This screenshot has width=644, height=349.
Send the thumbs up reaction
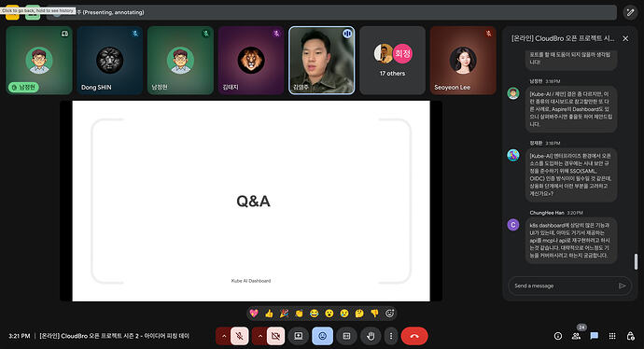(x=269, y=314)
